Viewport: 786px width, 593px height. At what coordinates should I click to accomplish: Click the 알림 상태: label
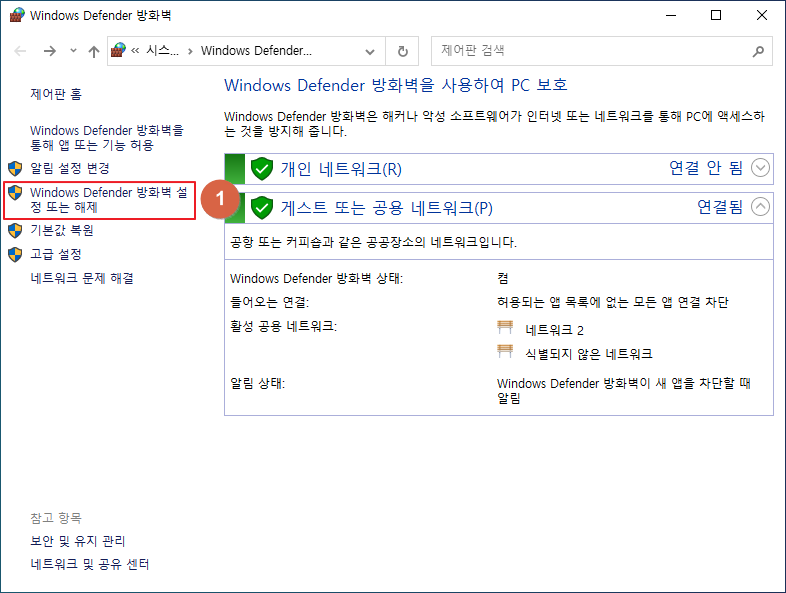coord(257,383)
